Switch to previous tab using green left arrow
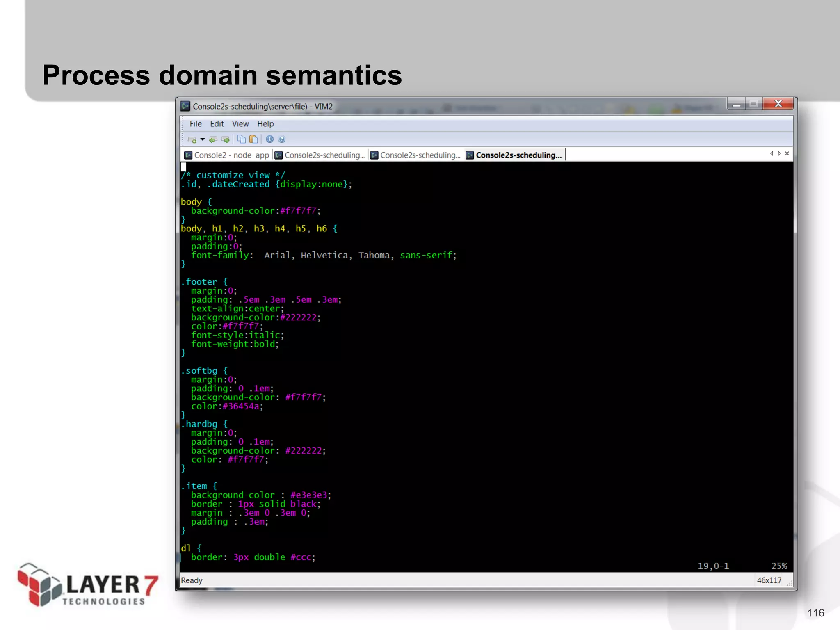This screenshot has height=630, width=840. 213,139
